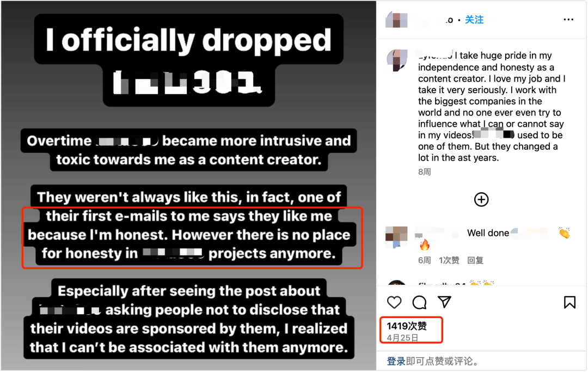
Task: Open the three-dot more options menu
Action: click(x=568, y=20)
